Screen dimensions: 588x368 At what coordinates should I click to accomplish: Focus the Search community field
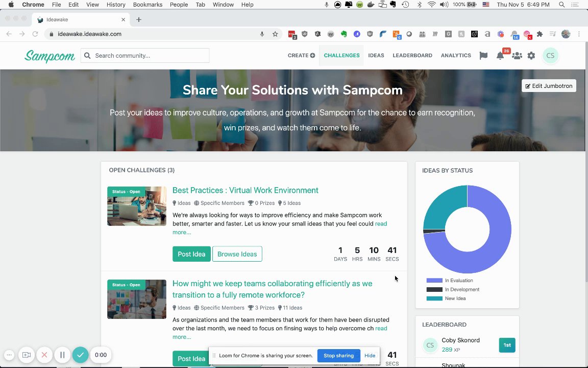[145, 56]
